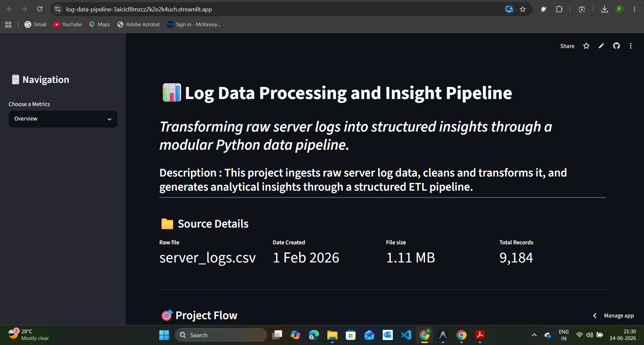The height and width of the screenshot is (345, 644).
Task: Click the chevron beside Manage app
Action: coord(595,315)
